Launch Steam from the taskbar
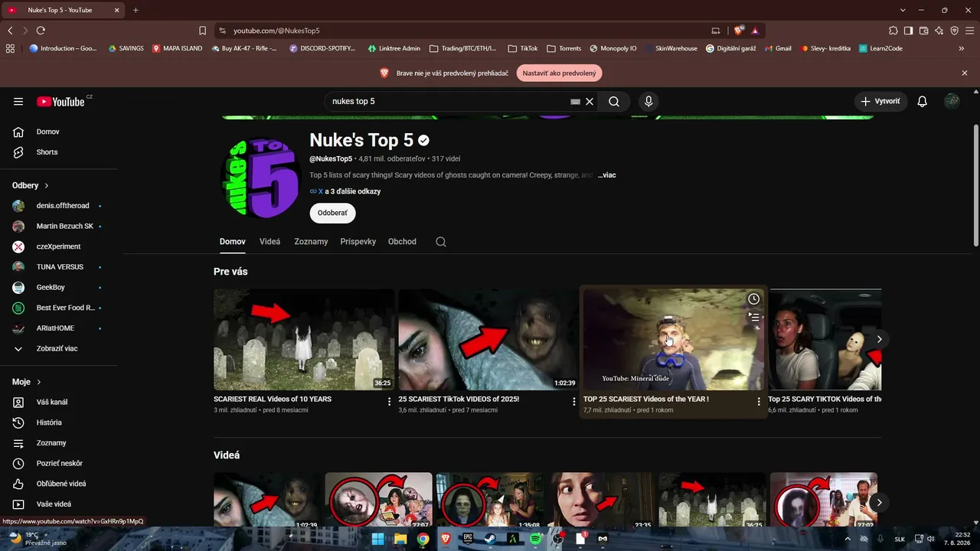The width and height of the screenshot is (980, 551). pyautogui.click(x=490, y=539)
